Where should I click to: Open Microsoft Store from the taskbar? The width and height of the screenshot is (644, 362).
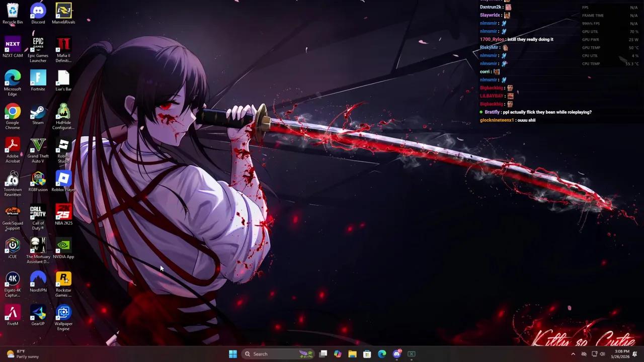click(367, 354)
